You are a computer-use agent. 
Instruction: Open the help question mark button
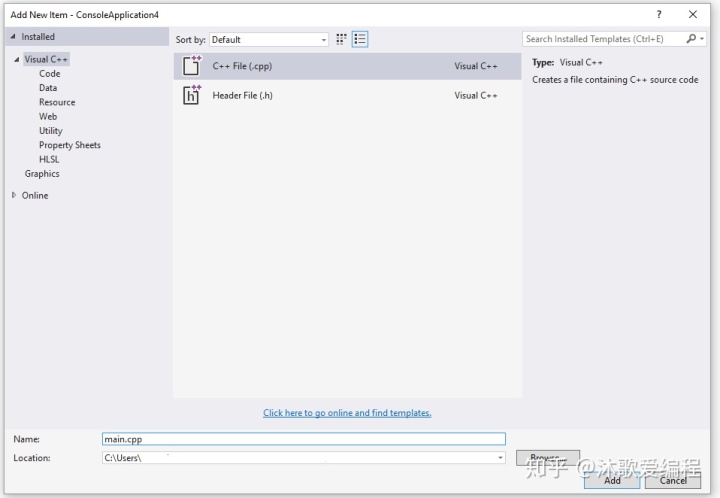pyautogui.click(x=659, y=14)
